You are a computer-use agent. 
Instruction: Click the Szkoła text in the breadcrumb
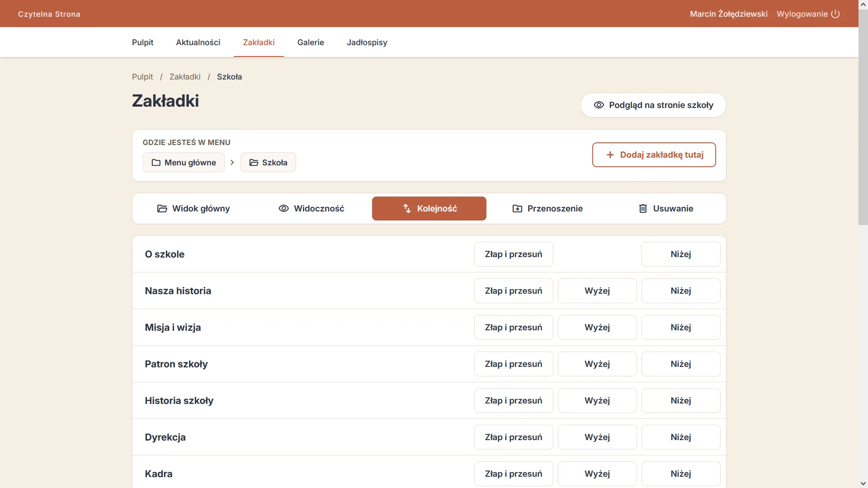(229, 77)
